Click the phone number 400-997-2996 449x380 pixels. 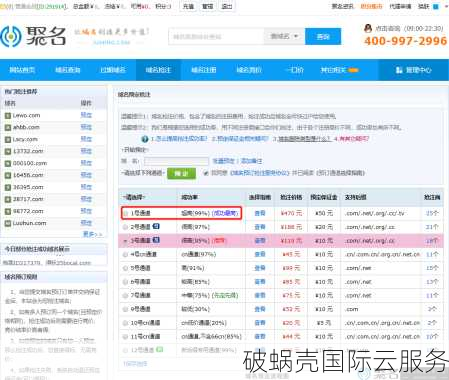[405, 41]
